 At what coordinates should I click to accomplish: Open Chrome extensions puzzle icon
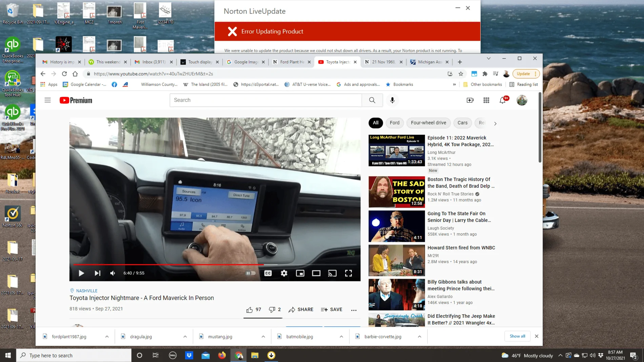point(485,74)
